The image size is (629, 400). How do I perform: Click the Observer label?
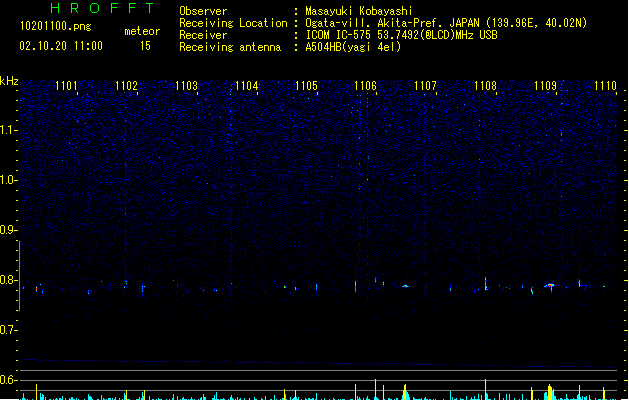click(203, 11)
